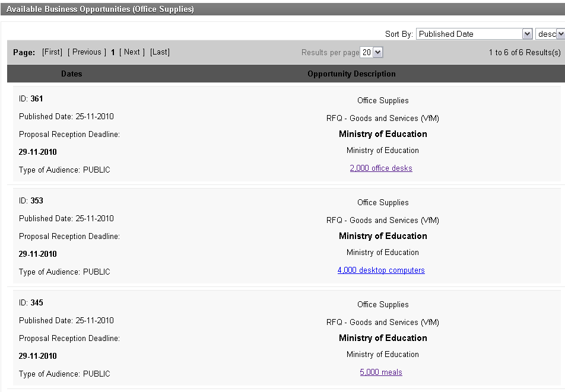Viewport: 565px width, 392px height.
Task: Expand the desc sort order dropdown
Action: pyautogui.click(x=550, y=34)
